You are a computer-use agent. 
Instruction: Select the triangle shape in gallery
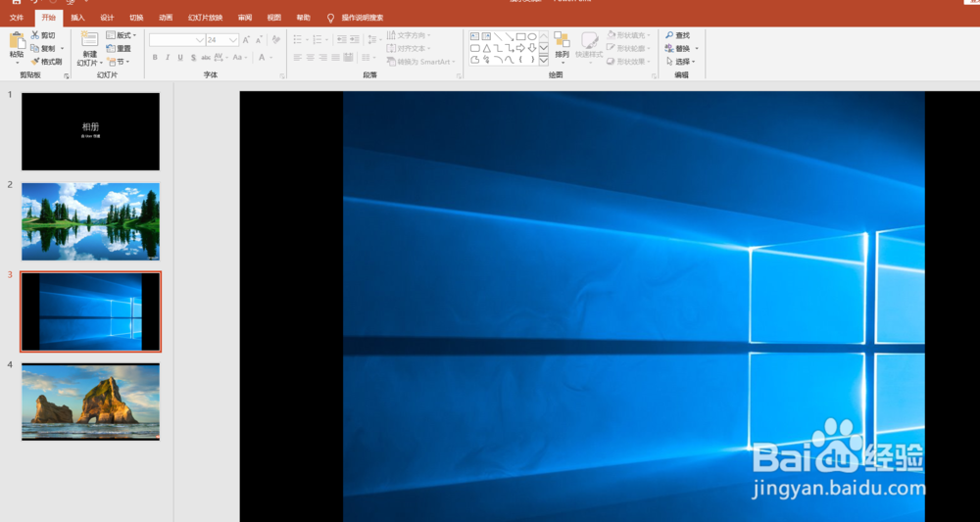[486, 47]
